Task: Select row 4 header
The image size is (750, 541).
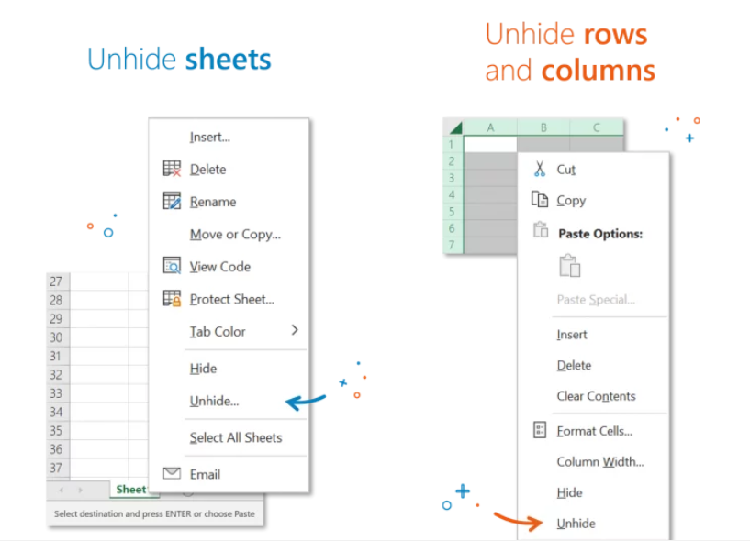Action: [452, 195]
